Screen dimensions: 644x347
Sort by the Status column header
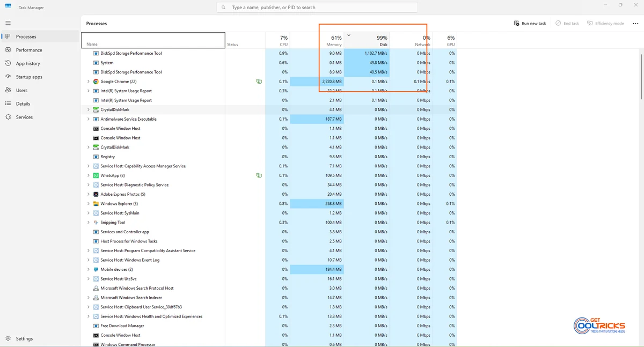pos(245,40)
